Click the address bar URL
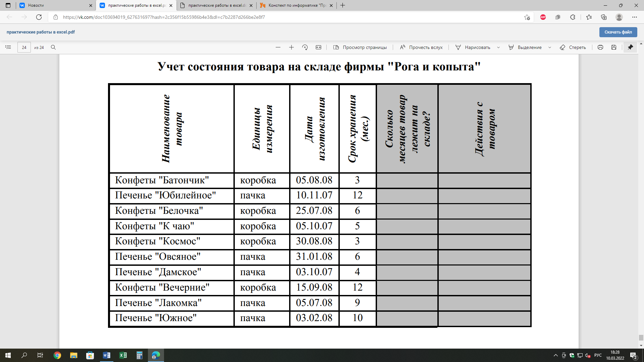This screenshot has width=644, height=362. click(x=164, y=17)
